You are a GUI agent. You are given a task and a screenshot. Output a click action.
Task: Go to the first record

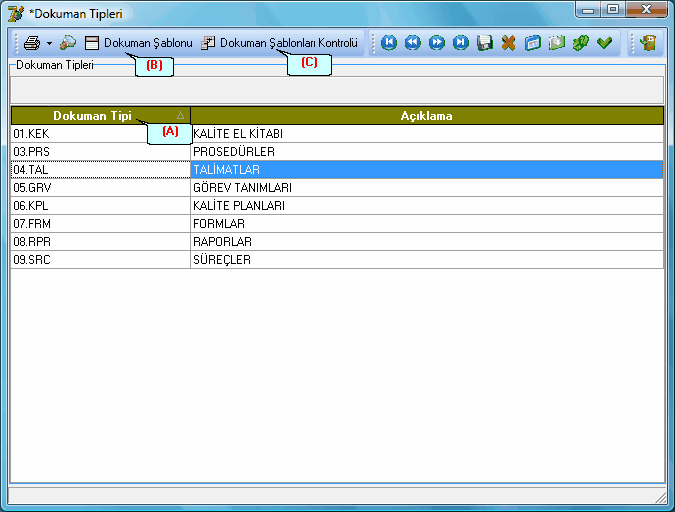[x=388, y=43]
